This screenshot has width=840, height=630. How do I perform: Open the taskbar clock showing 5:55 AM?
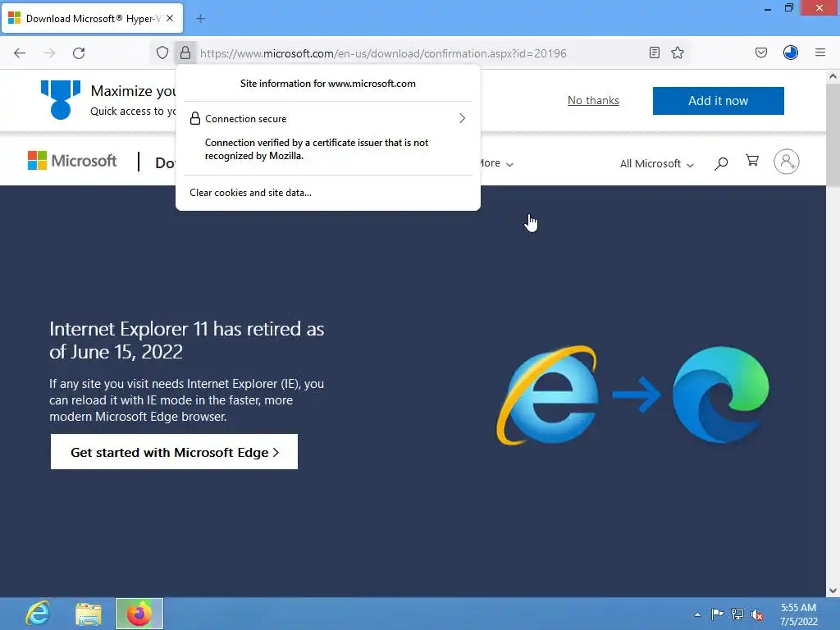(x=798, y=614)
